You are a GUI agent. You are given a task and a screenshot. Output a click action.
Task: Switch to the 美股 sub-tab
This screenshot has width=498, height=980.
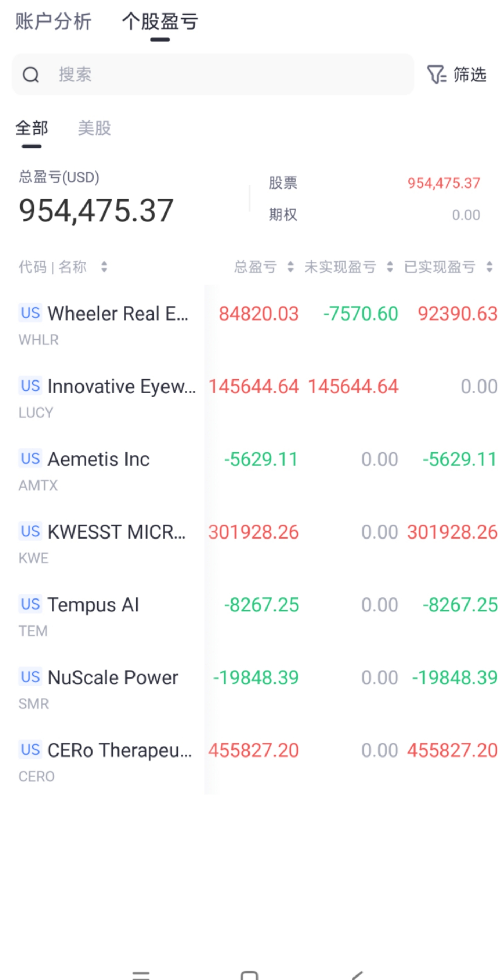pos(94,128)
